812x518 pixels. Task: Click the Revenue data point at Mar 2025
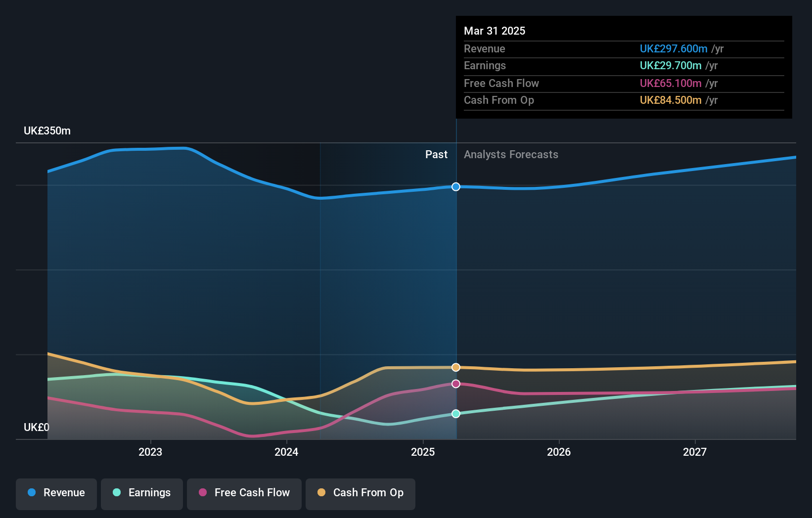tap(456, 187)
